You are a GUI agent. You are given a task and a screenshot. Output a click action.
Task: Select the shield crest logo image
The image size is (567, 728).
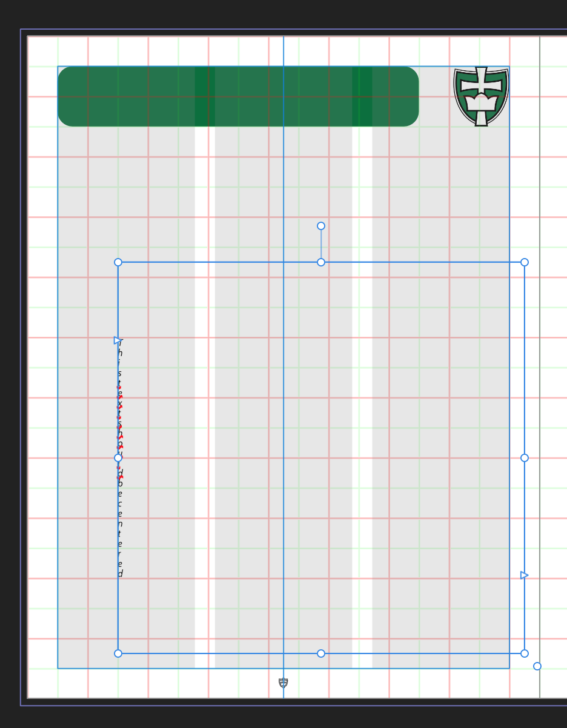pyautogui.click(x=482, y=96)
